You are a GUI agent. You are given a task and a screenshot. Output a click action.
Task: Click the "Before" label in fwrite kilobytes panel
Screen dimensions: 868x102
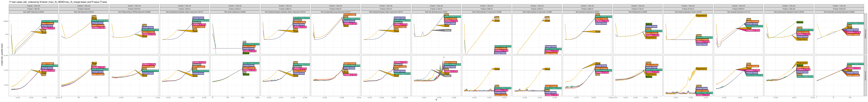[x=246, y=53]
